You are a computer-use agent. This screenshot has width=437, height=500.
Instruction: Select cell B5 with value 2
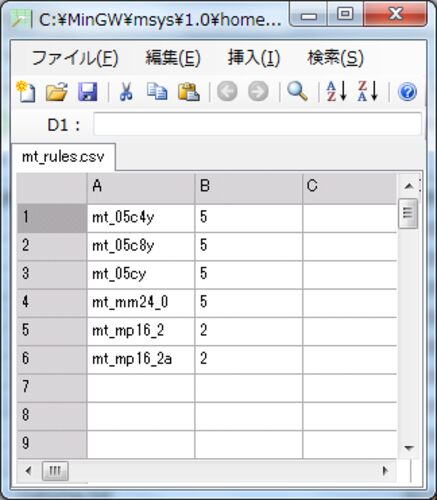click(x=249, y=331)
